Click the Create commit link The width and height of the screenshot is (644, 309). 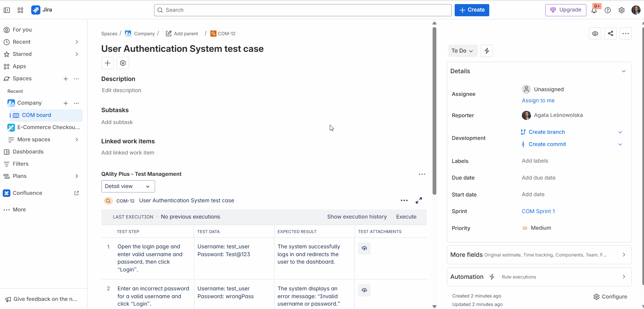(547, 144)
